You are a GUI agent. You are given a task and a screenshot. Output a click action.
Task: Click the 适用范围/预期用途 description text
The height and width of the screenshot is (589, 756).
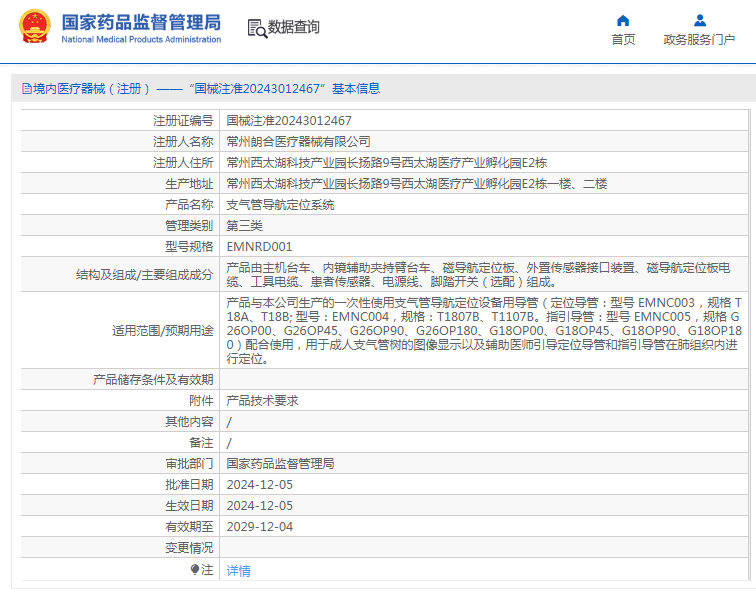coord(484,331)
